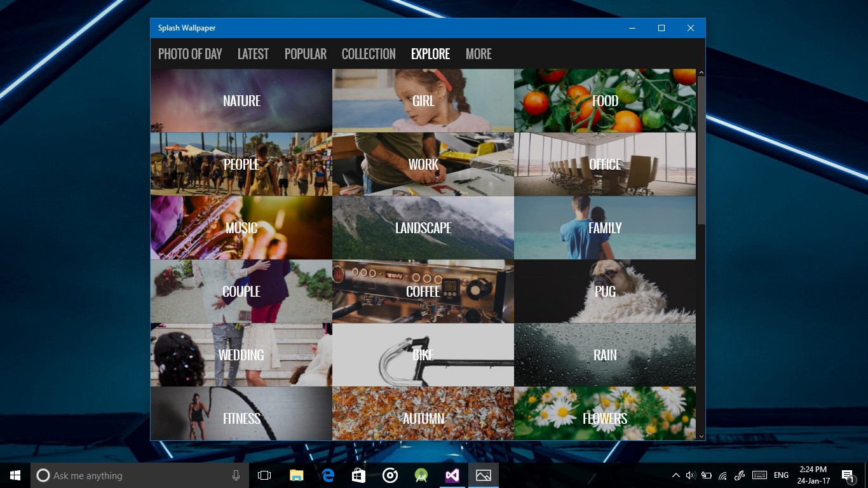Open Microsoft Edge from the taskbar
The width and height of the screenshot is (868, 488).
click(328, 475)
